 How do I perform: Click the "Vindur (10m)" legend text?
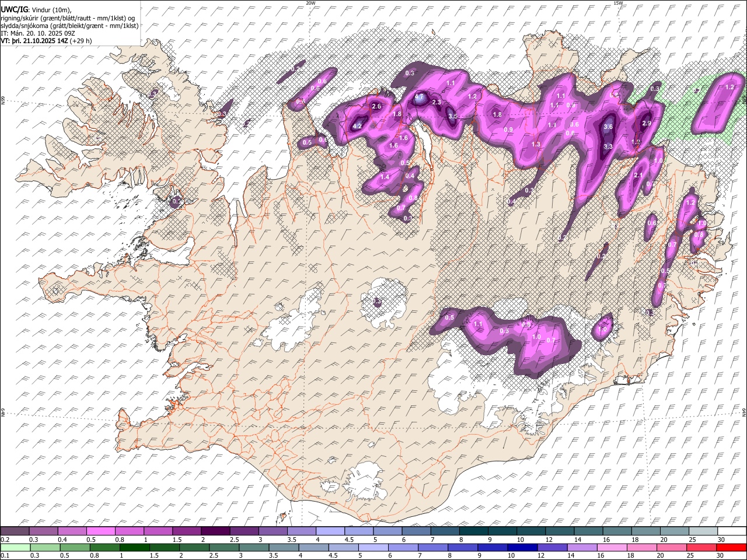click(x=51, y=10)
